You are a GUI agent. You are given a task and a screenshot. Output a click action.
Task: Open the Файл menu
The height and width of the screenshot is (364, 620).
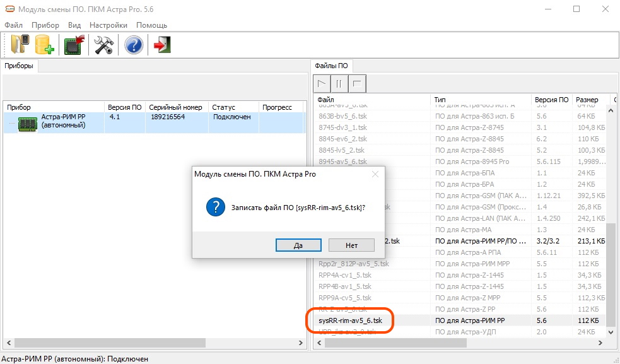coord(13,25)
